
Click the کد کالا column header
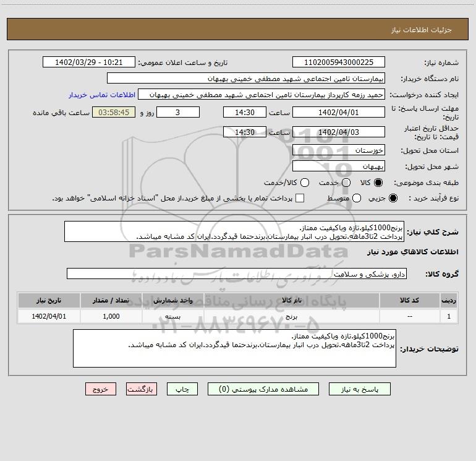point(409,300)
